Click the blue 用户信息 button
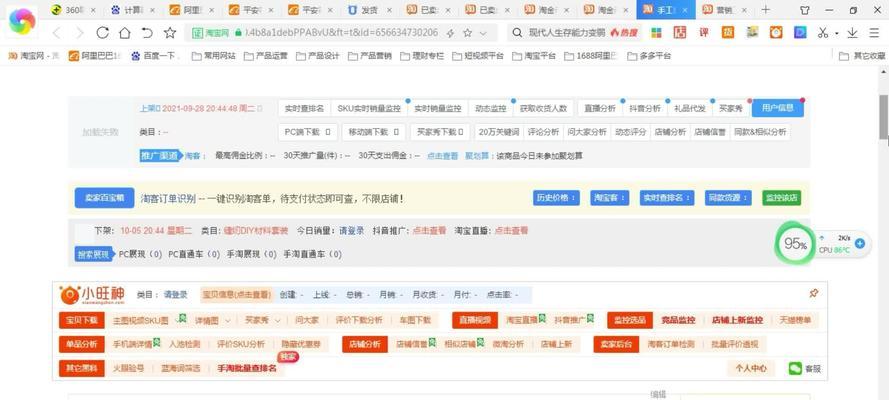889x400 pixels. 777,108
